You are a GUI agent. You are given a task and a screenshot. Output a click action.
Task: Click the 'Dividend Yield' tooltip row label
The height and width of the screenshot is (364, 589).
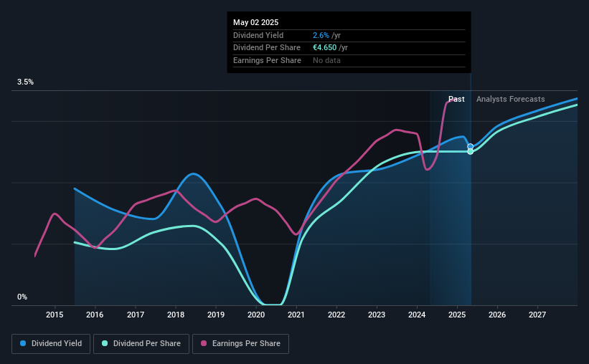click(258, 35)
